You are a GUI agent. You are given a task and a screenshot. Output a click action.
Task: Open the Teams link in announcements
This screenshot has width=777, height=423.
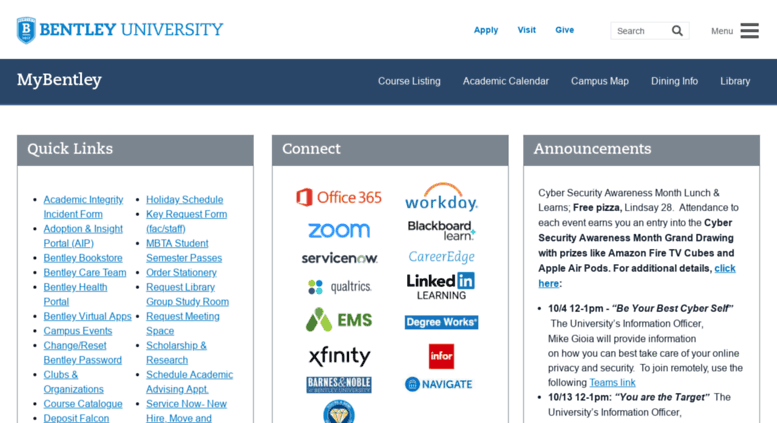pyautogui.click(x=612, y=382)
